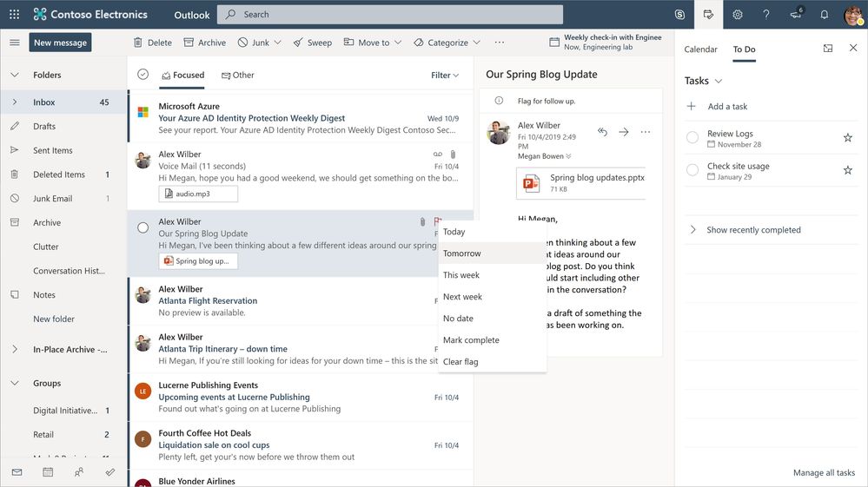Expand the Tasks list dropdown

pyautogui.click(x=719, y=82)
